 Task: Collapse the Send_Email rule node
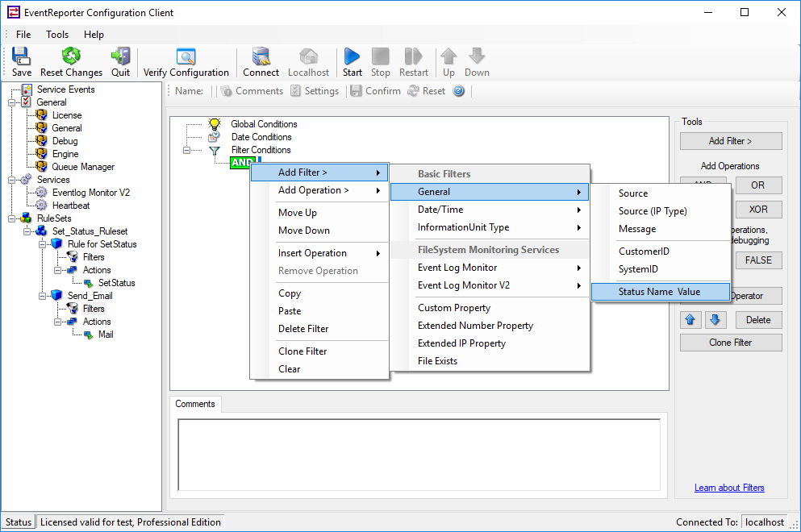click(x=42, y=296)
